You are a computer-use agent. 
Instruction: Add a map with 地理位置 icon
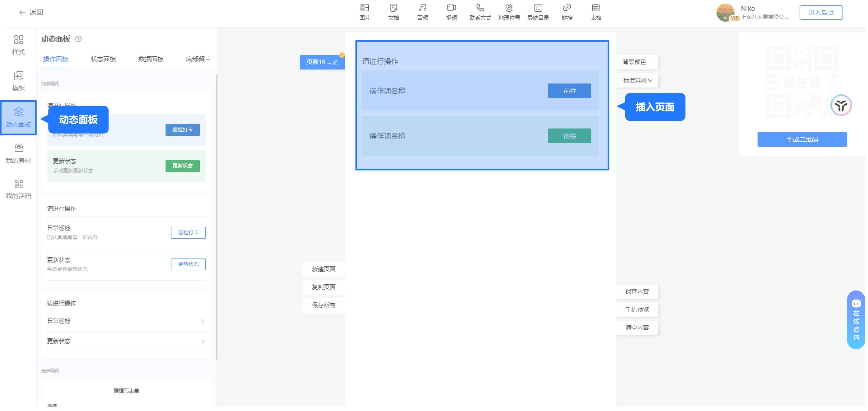(x=509, y=12)
